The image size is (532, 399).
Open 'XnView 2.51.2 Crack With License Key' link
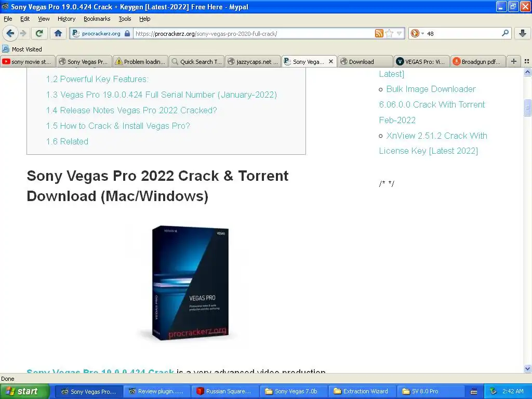pyautogui.click(x=433, y=143)
